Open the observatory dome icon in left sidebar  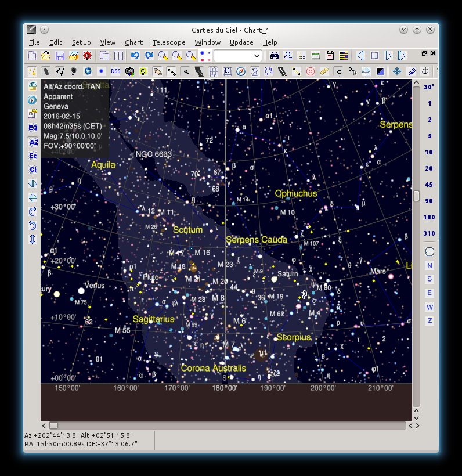coord(33,86)
